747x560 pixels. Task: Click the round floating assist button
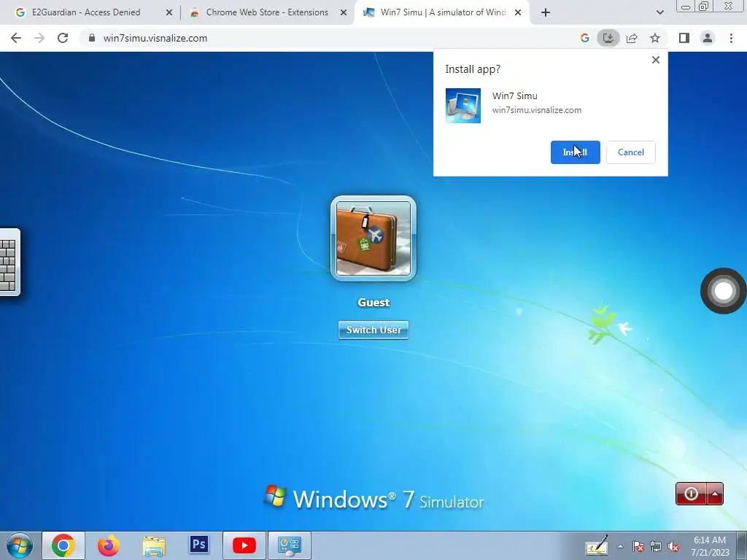pyautogui.click(x=723, y=291)
